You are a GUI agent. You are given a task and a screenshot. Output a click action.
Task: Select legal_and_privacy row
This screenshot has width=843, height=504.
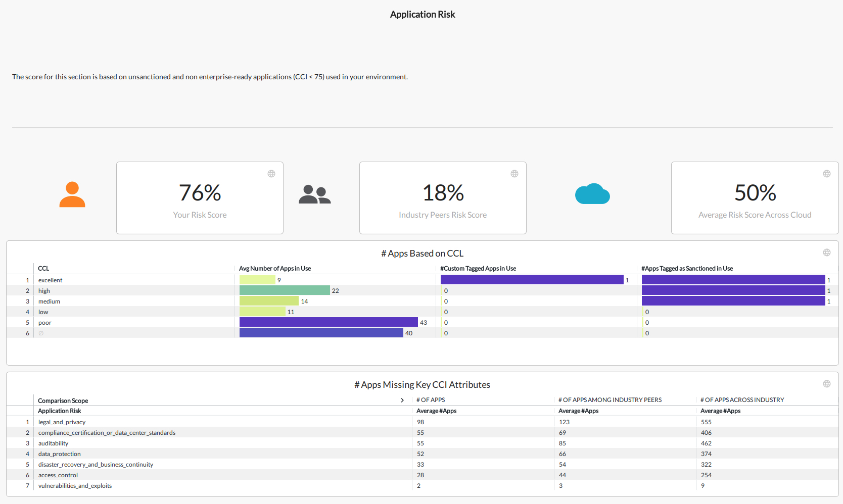point(423,422)
